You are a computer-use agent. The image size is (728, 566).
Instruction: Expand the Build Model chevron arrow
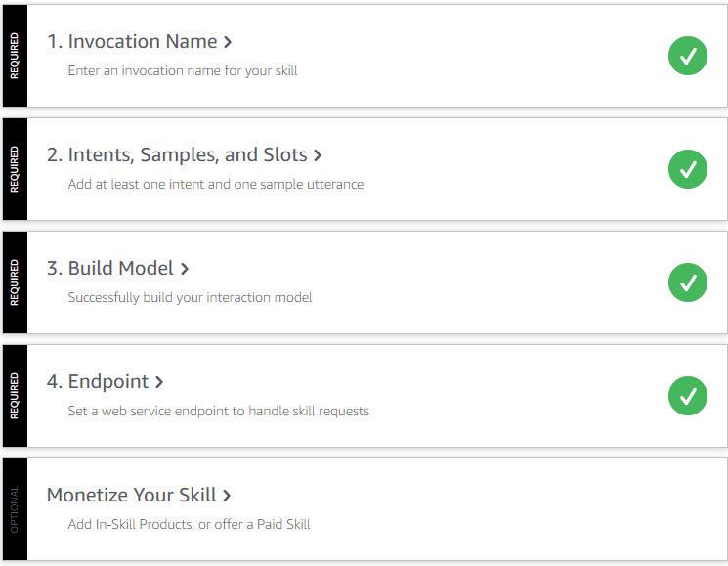185,269
